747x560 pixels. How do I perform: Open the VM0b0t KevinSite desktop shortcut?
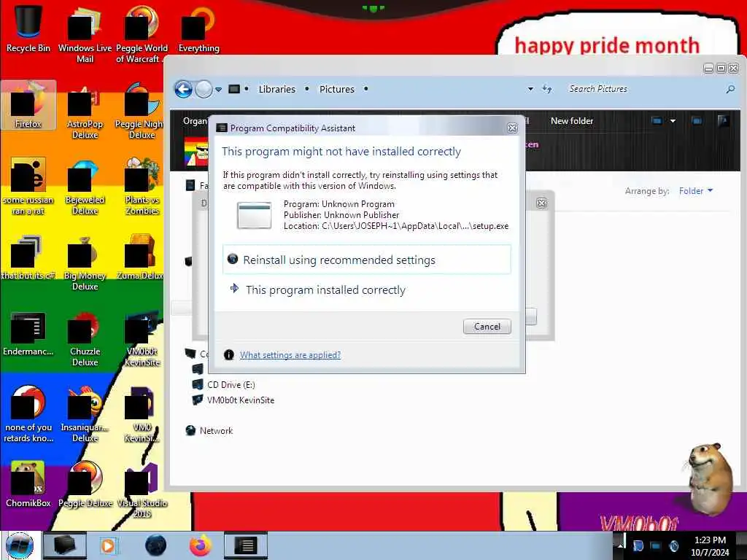pos(142,338)
